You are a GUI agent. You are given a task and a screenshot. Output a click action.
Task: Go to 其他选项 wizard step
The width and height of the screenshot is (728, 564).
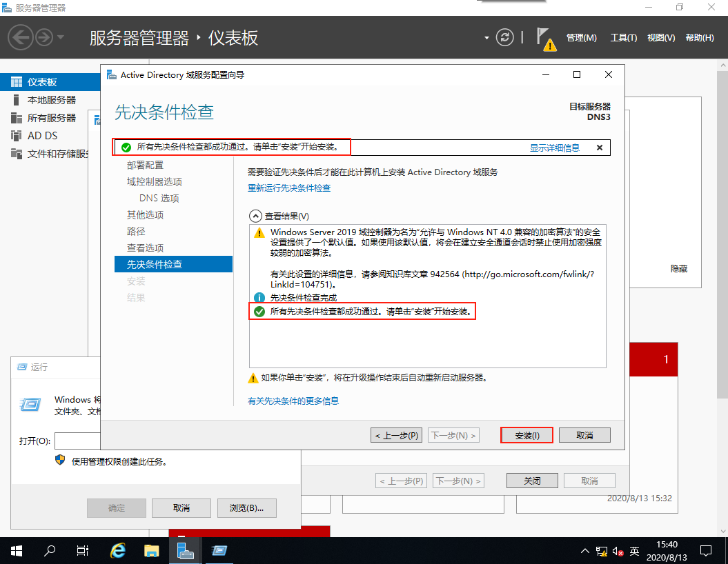pos(145,214)
